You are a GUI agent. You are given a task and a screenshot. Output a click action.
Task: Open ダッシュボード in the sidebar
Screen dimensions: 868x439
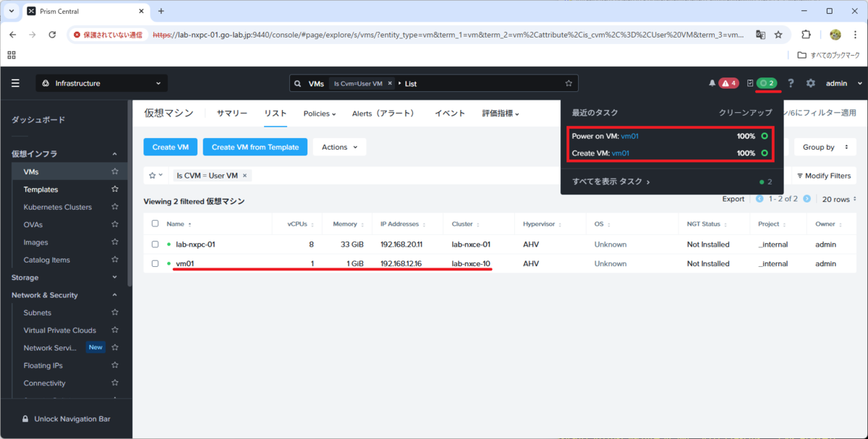click(x=38, y=119)
